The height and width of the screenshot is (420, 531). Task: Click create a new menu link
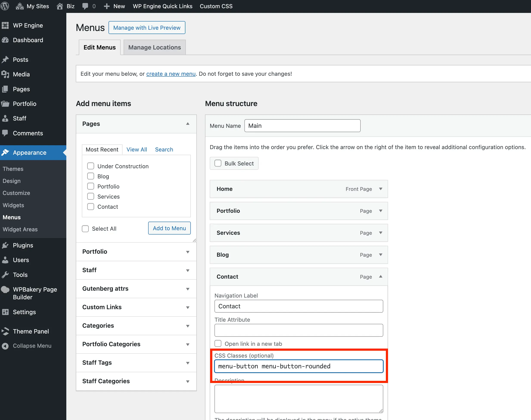pos(171,74)
